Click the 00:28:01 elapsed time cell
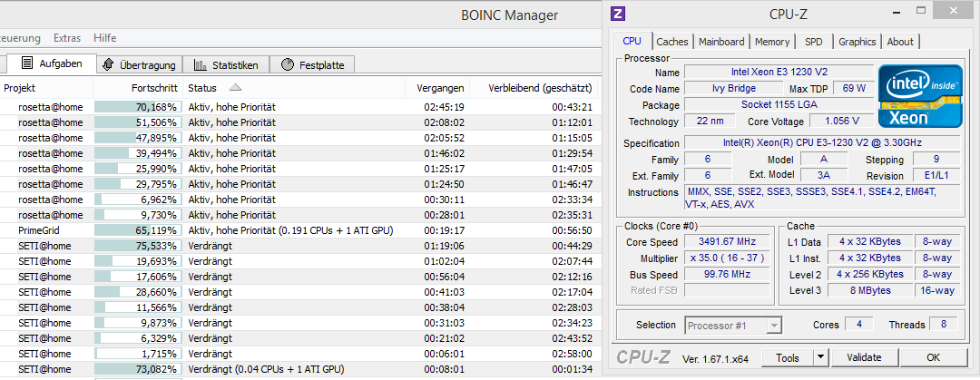 [x=444, y=215]
